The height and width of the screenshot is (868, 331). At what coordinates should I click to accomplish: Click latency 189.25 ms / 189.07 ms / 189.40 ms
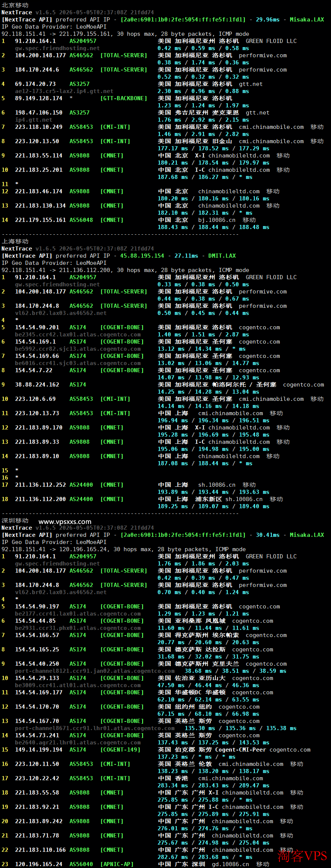pos(213,506)
